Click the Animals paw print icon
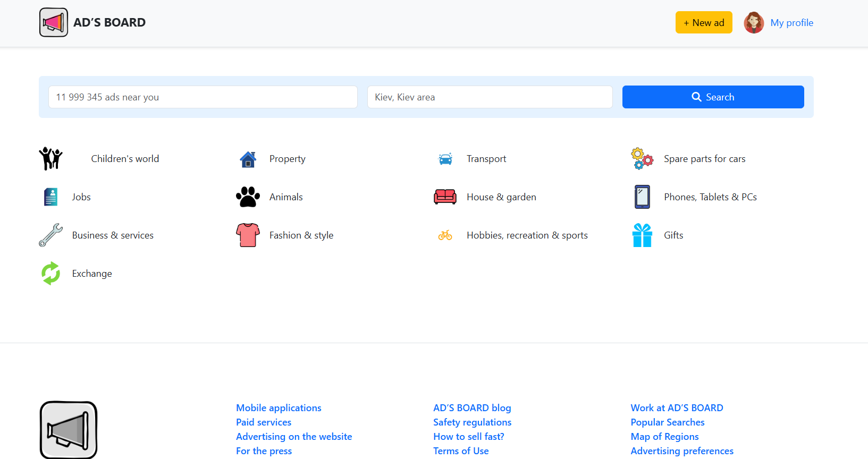 [248, 197]
